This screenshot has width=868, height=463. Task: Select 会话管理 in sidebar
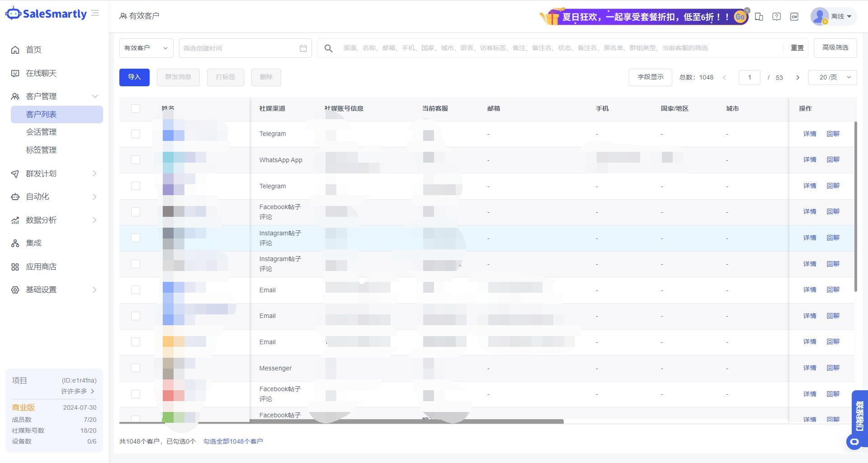[41, 132]
